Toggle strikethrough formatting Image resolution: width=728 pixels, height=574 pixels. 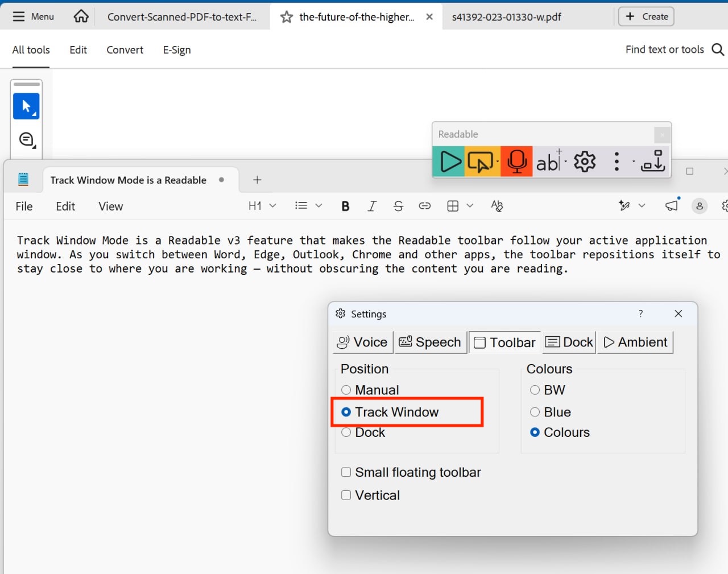(x=398, y=206)
